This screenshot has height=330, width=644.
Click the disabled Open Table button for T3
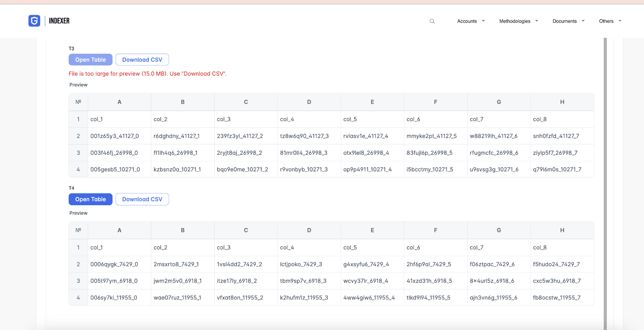pyautogui.click(x=91, y=60)
